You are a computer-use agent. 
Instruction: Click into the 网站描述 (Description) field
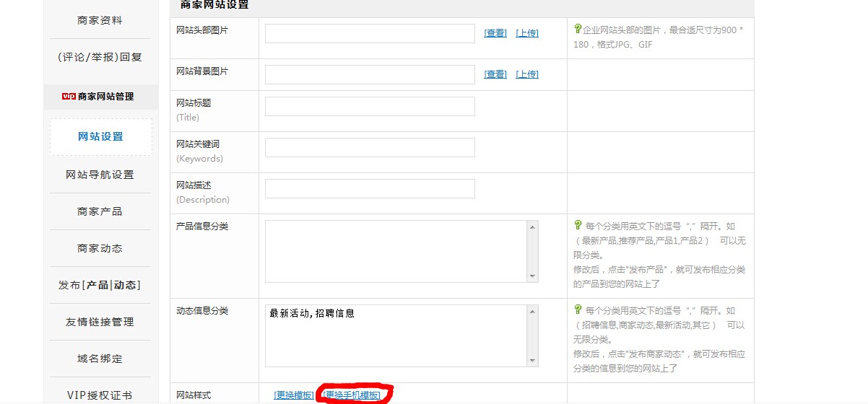tap(370, 188)
